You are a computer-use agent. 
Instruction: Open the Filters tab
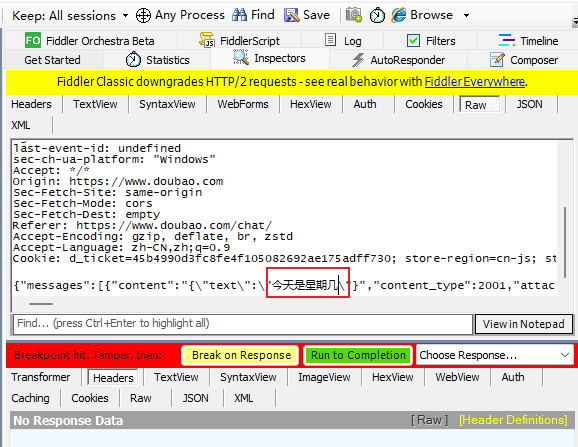pos(431,41)
